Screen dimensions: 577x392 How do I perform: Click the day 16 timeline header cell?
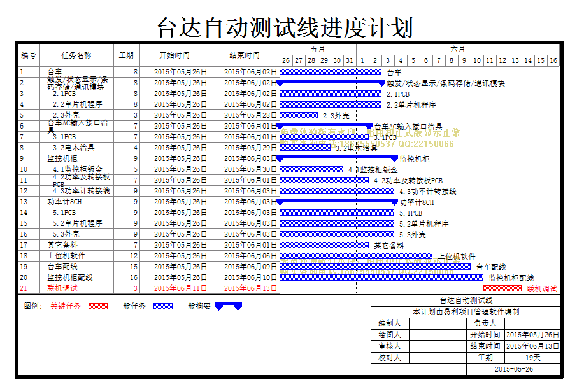point(553,60)
